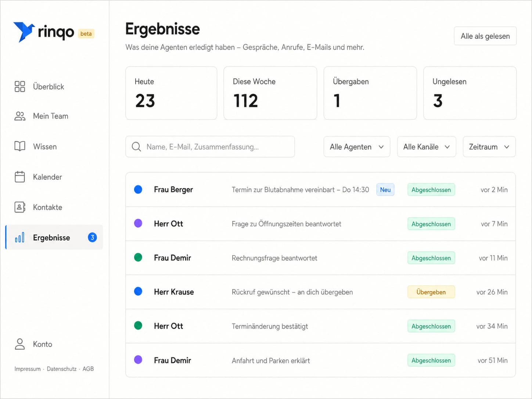
Task: Click the green dot beside Rechnungsfrage row
Action: pos(138,258)
